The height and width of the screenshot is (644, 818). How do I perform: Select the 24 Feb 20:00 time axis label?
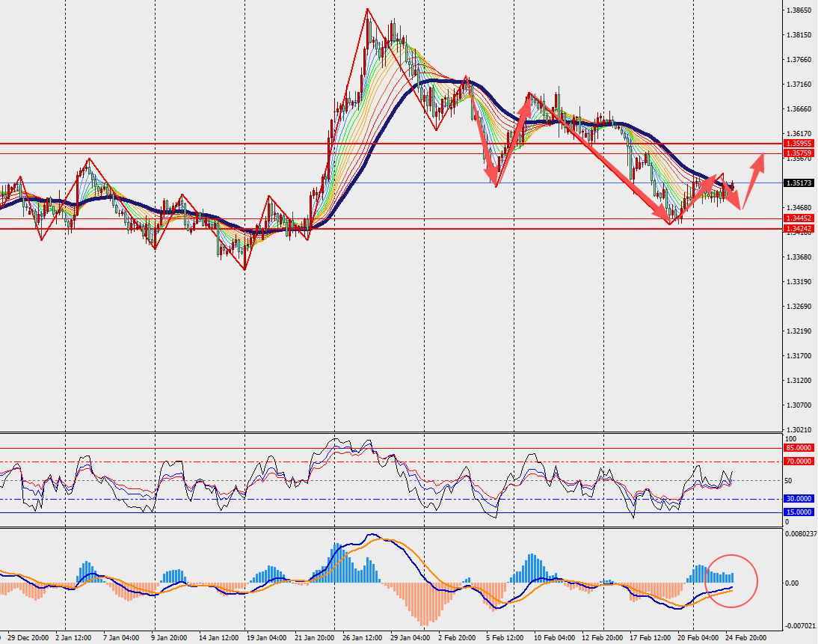(745, 639)
